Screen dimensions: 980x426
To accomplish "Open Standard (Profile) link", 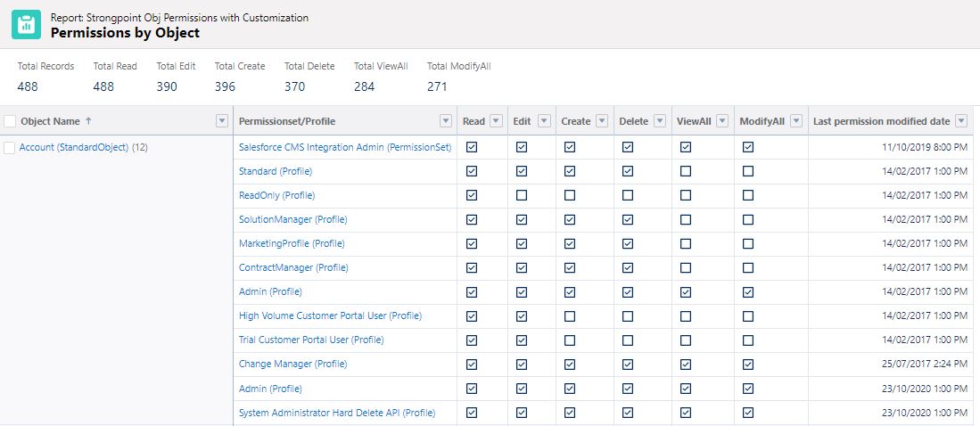I will [275, 171].
